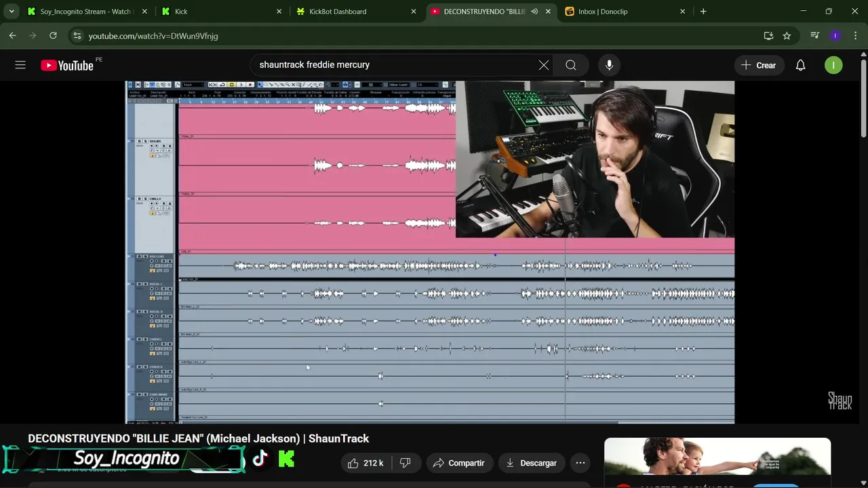Click the Compartir share button
This screenshot has width=868, height=488.
point(459,463)
